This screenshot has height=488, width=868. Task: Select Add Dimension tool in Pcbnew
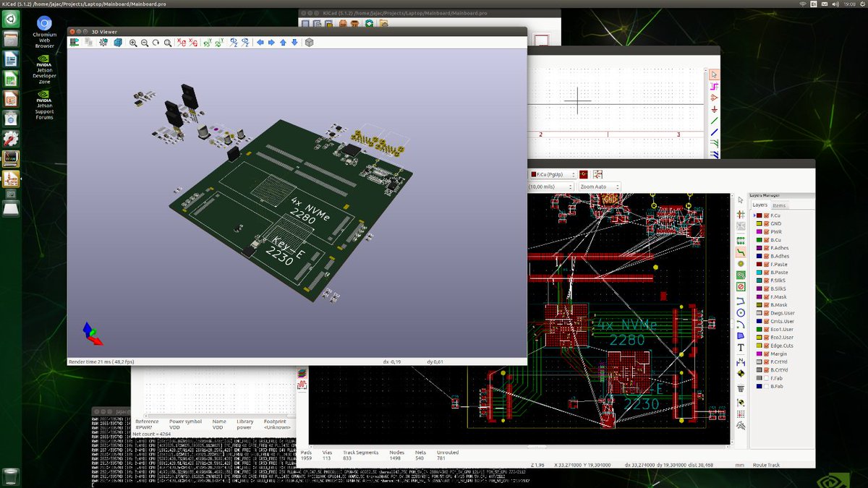741,361
